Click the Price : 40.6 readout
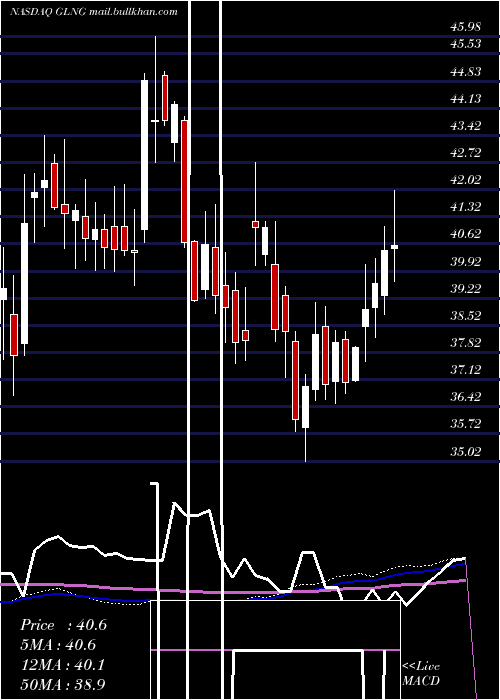Screen dimensions: 500x700 click(x=63, y=625)
